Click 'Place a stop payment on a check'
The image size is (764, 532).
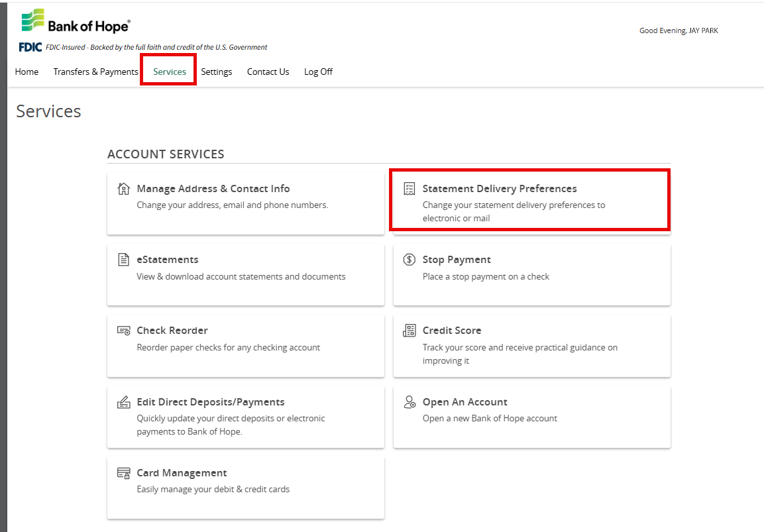tap(486, 277)
